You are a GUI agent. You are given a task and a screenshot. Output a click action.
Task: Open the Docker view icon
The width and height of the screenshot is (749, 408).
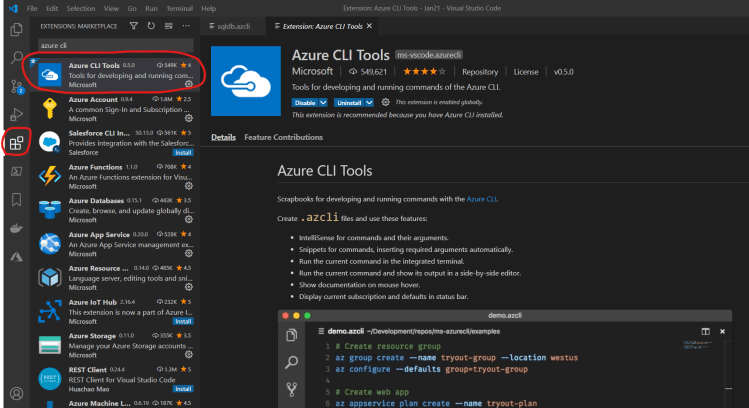(16, 228)
